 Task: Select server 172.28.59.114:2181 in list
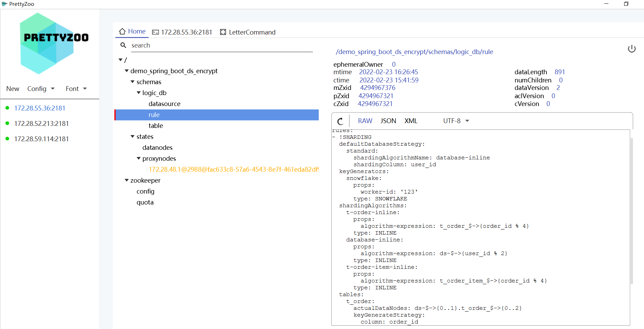click(41, 139)
